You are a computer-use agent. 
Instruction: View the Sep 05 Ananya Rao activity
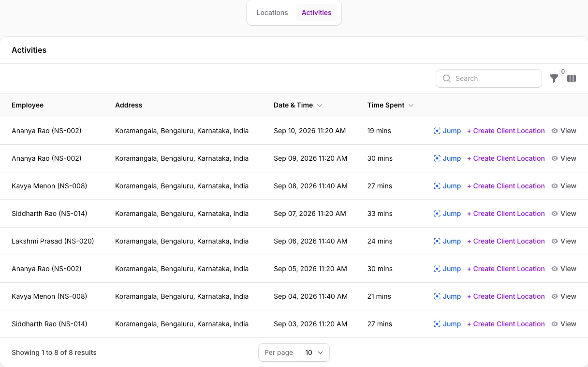(564, 269)
